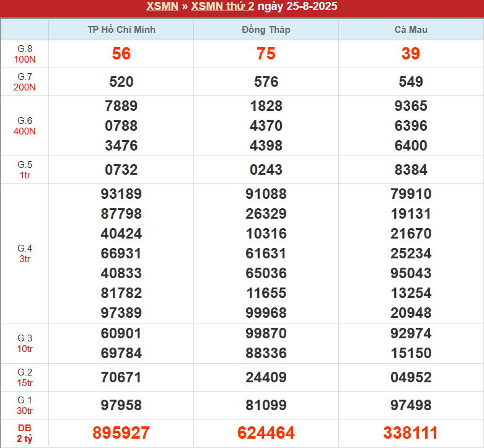Select the G.3 number 69784
Image resolution: width=484 pixels, height=448 pixels.
[121, 353]
